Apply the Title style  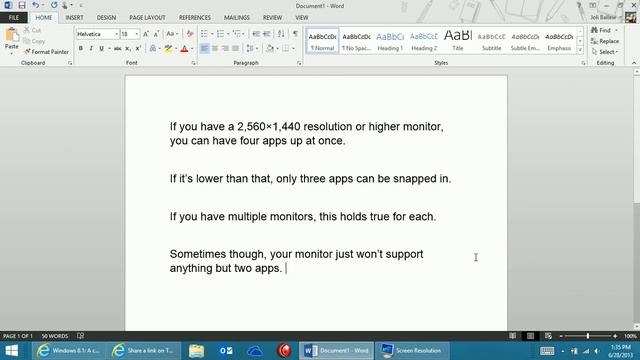(x=458, y=41)
